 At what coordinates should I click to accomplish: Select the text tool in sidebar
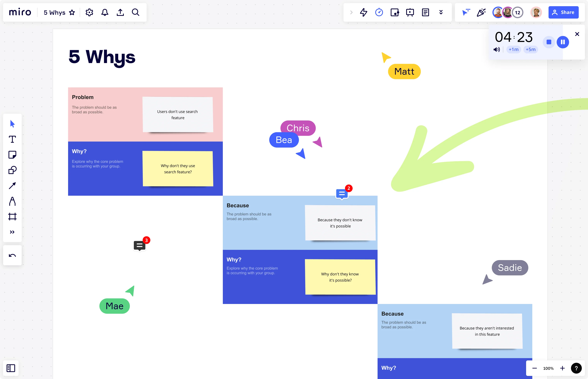point(12,140)
